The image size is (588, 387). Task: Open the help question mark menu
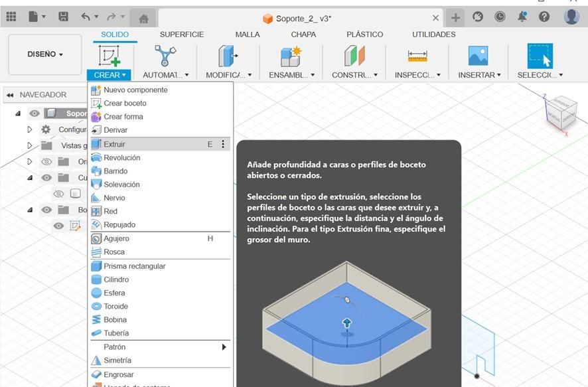(x=544, y=17)
